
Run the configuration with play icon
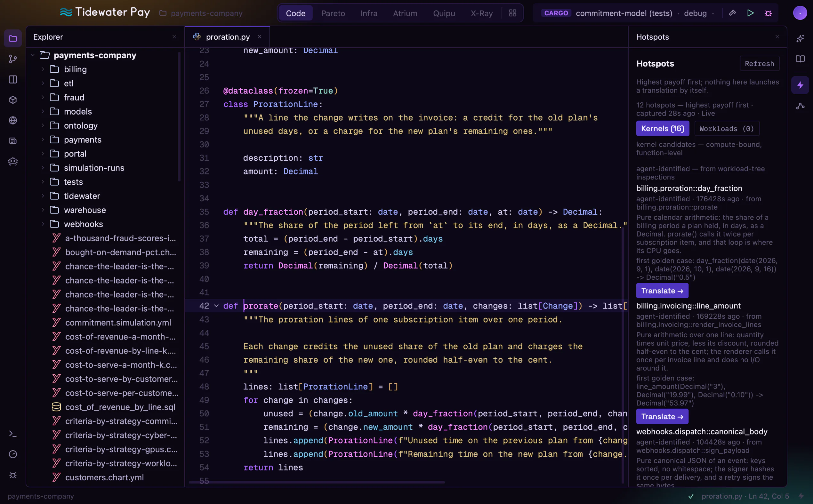click(x=750, y=13)
